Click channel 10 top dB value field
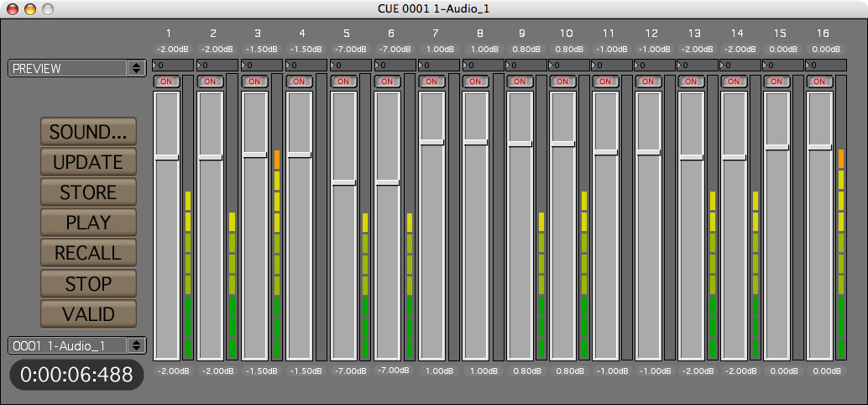 pyautogui.click(x=565, y=48)
